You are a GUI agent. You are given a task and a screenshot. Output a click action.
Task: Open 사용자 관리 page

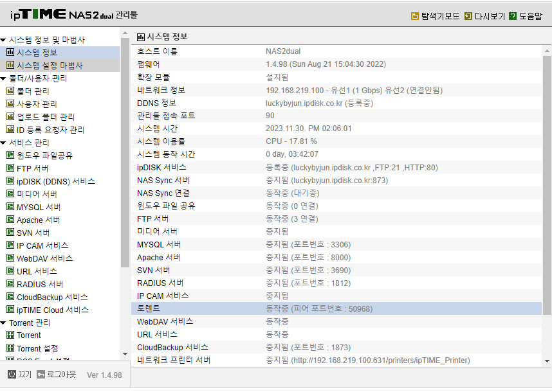[x=37, y=104]
